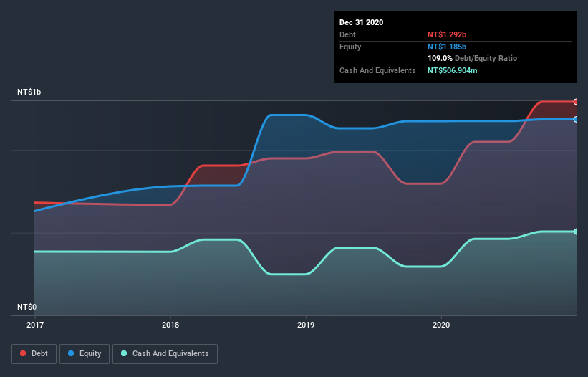Select the 2020 axis label

(x=441, y=325)
